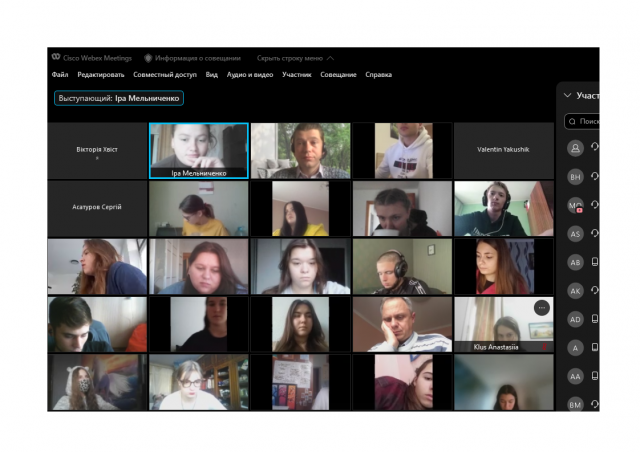The image size is (640, 452).
Task: Click phone device icon next to AB
Action: pyautogui.click(x=595, y=262)
